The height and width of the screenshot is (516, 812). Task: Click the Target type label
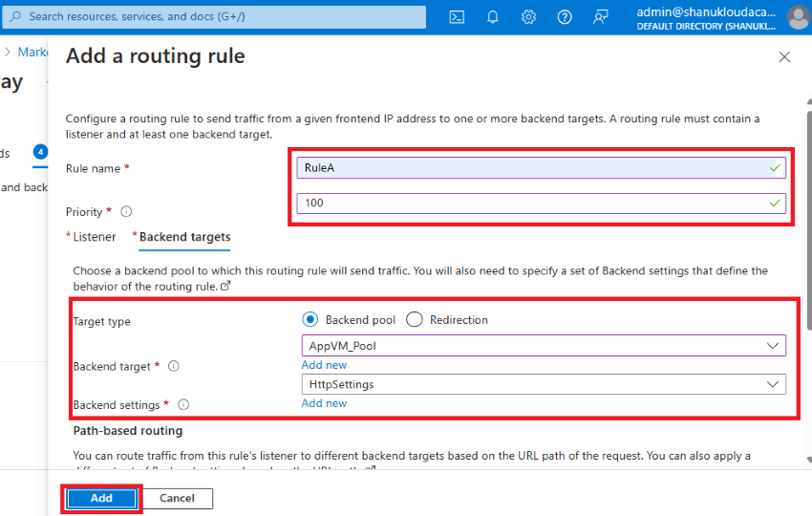[101, 321]
